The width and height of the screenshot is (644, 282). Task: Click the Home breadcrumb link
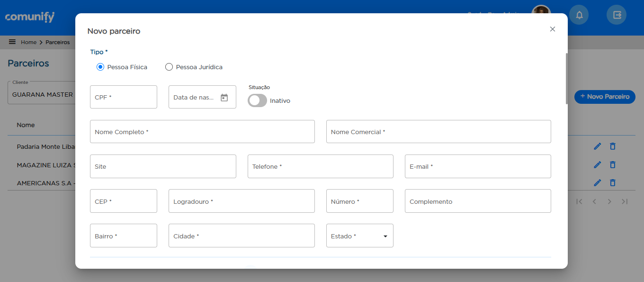[28, 42]
